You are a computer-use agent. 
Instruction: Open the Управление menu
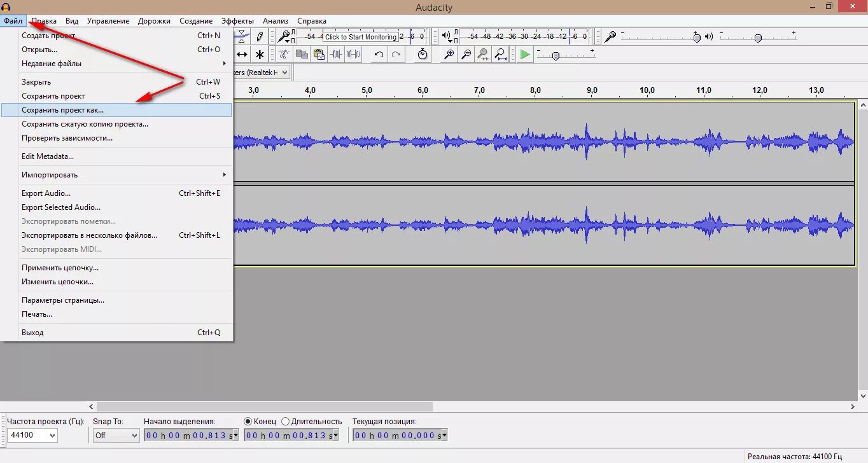point(108,21)
